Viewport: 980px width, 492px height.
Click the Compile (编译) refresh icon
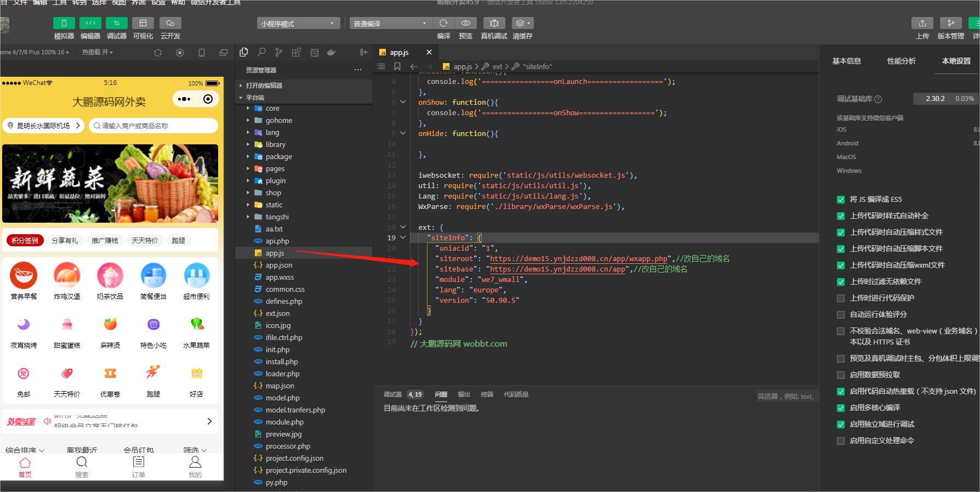point(443,23)
